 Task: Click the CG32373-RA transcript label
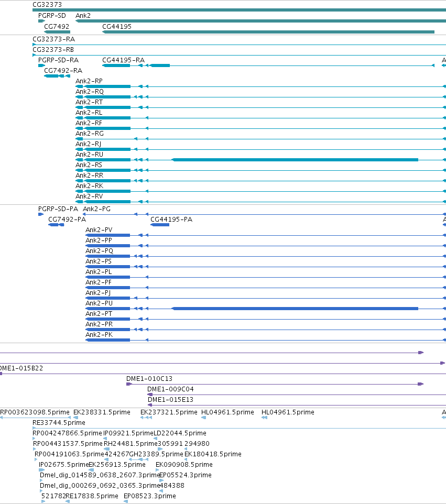point(53,39)
